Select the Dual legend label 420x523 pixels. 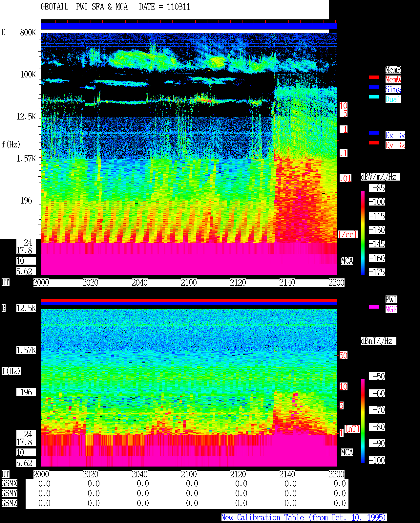393,99
